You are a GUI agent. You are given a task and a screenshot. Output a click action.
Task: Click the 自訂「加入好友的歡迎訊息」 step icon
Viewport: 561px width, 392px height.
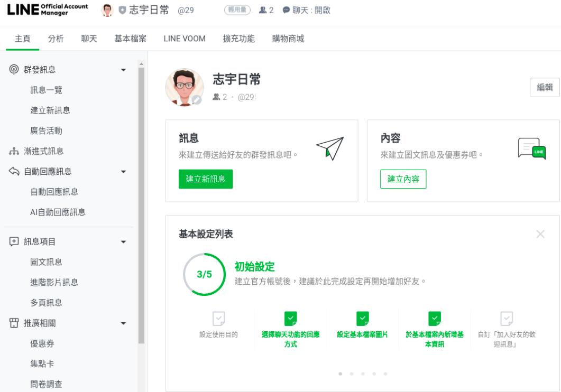pyautogui.click(x=507, y=319)
